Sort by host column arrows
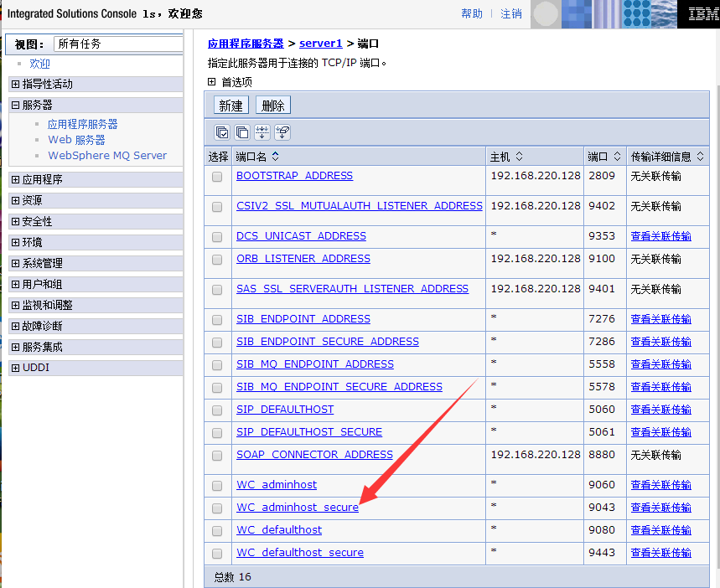Viewport: 720px width, 588px height. click(x=519, y=157)
